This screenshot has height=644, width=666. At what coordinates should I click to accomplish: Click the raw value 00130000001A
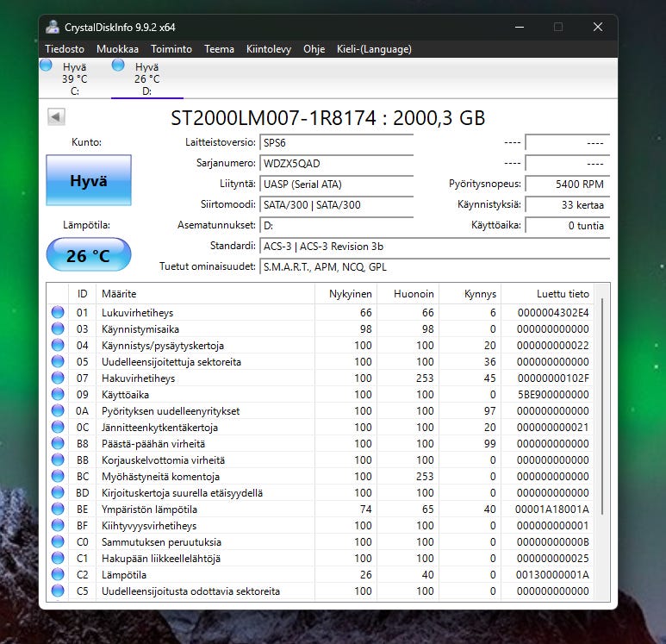point(552,575)
